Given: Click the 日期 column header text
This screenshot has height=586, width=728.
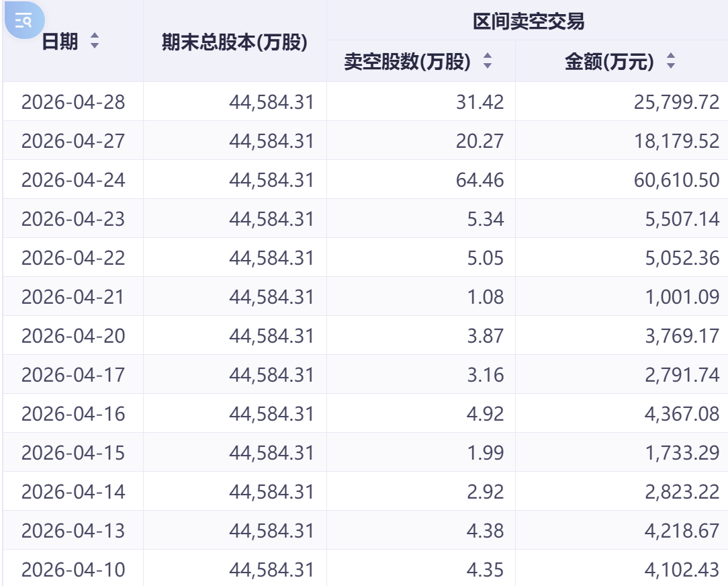Looking at the screenshot, I should click(x=60, y=42).
